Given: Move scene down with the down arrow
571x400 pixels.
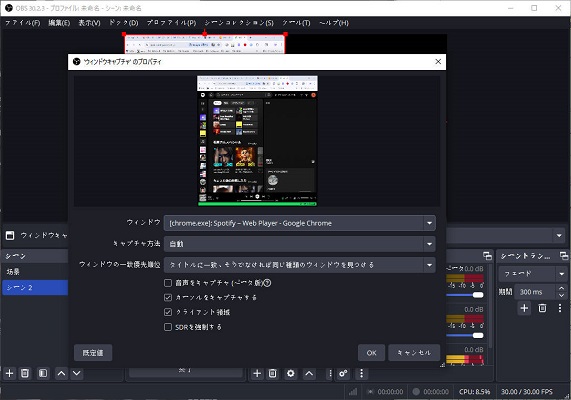Looking at the screenshot, I should click(x=76, y=373).
